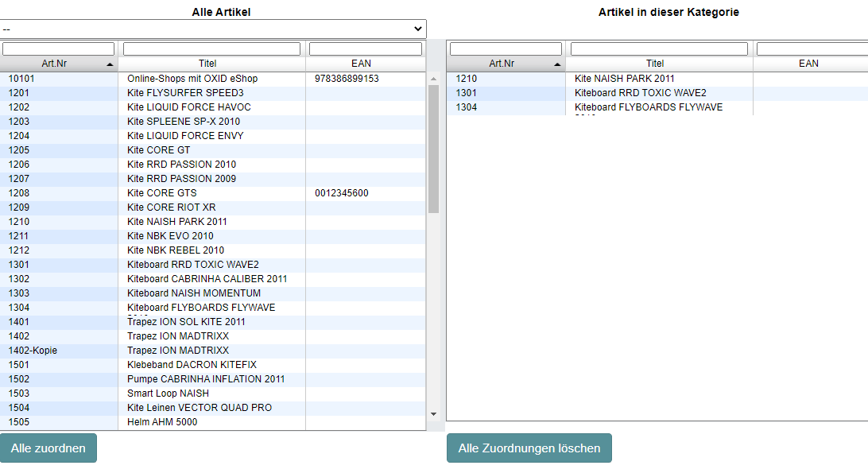
Task: Select Kiteboard NAISH MOMENTUM row
Action: pos(212,293)
